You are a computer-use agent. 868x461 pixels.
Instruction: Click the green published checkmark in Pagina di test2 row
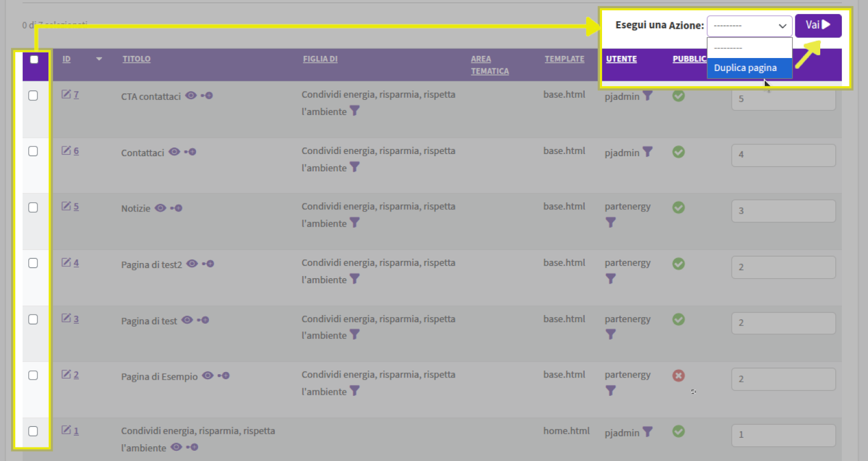pyautogui.click(x=679, y=264)
